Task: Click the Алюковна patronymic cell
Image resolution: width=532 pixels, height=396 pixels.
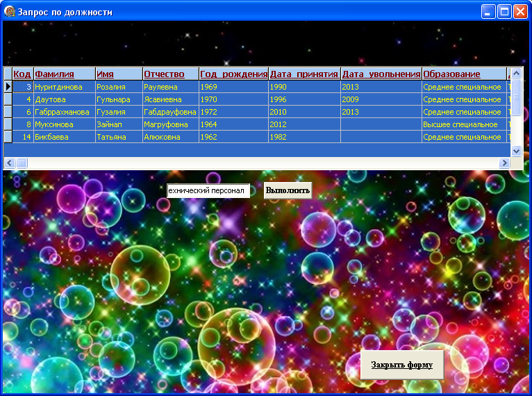Action: [x=171, y=137]
